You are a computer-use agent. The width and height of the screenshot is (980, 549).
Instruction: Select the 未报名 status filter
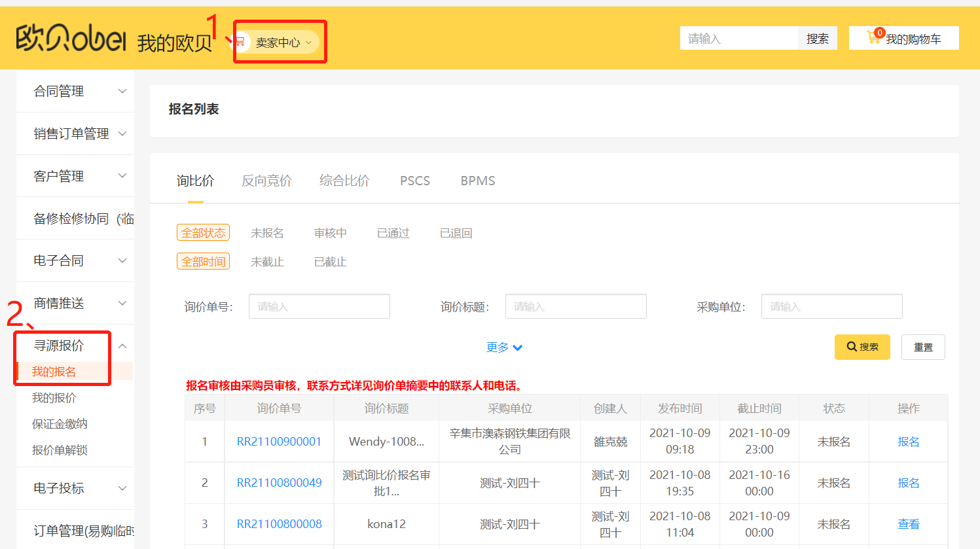267,233
